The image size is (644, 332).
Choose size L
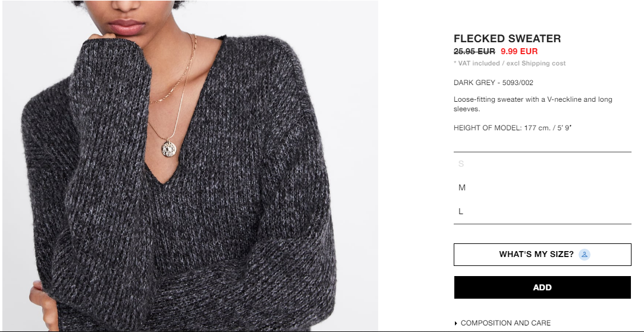(542, 212)
